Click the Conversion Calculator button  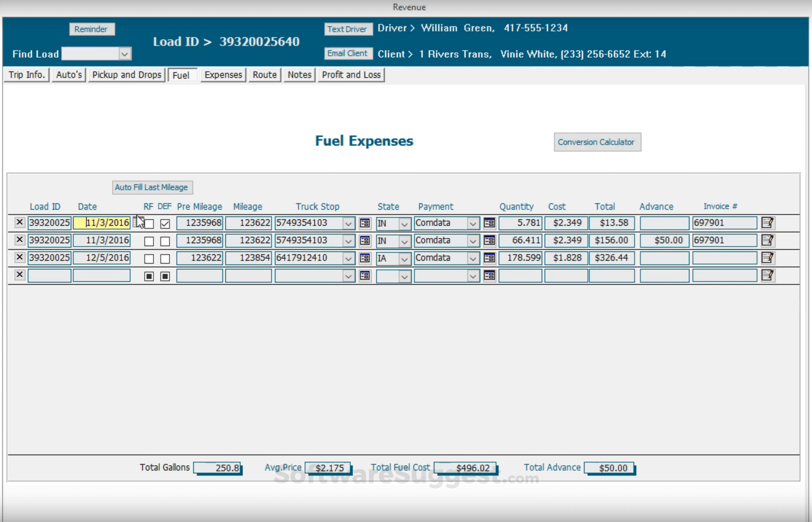(597, 142)
